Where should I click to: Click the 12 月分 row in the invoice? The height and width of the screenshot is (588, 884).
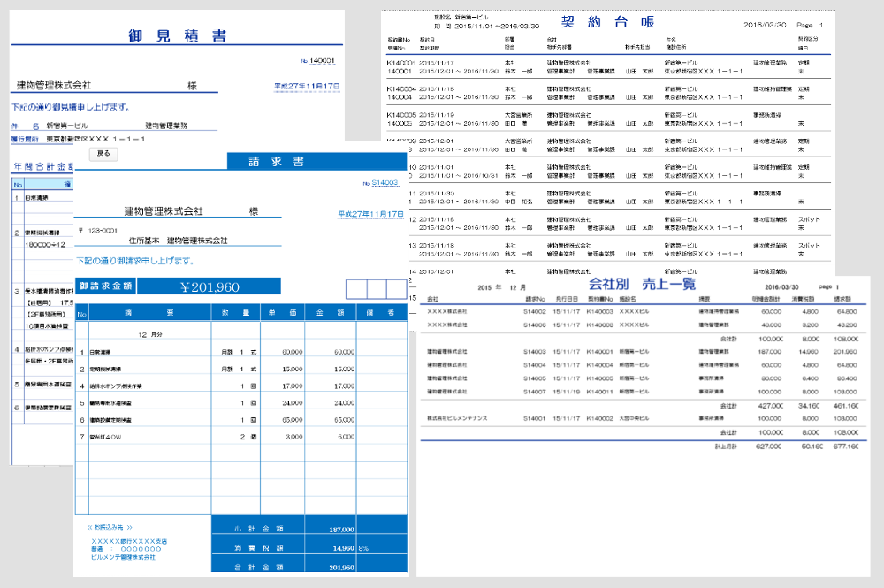150,335
